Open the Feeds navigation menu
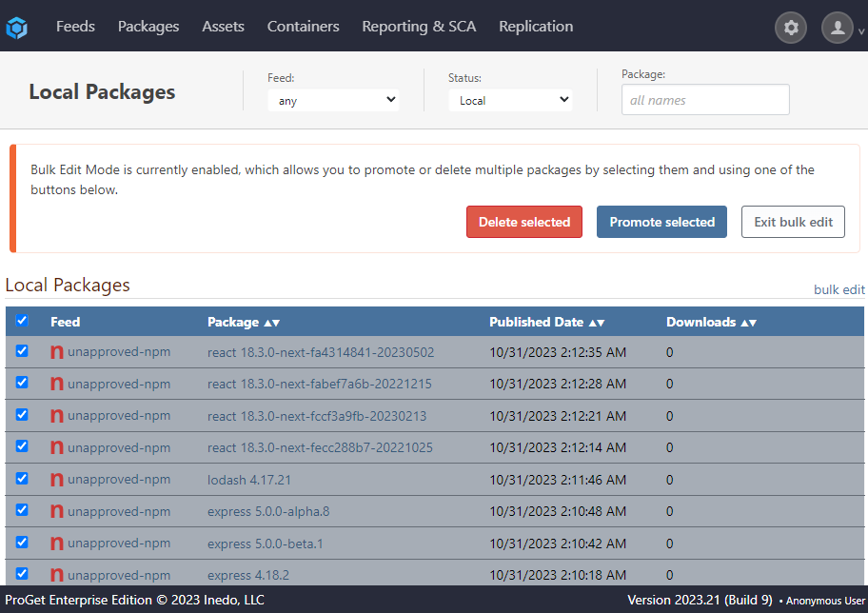 click(x=75, y=27)
